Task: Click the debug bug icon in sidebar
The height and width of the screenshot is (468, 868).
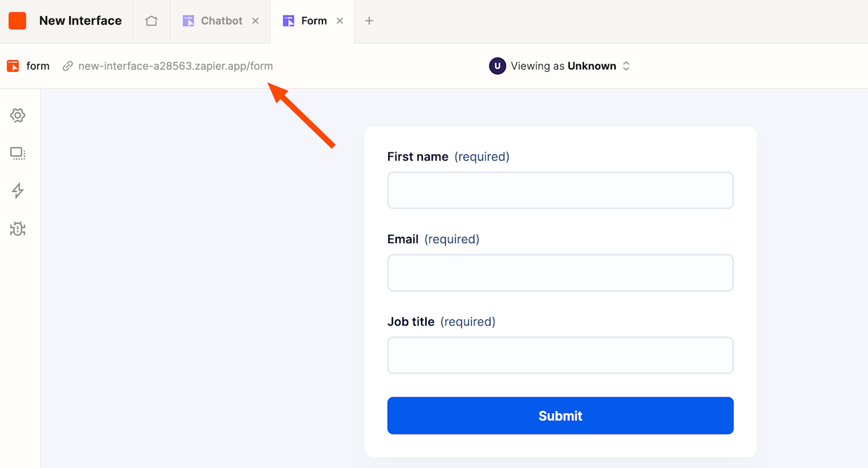Action: coord(17,229)
